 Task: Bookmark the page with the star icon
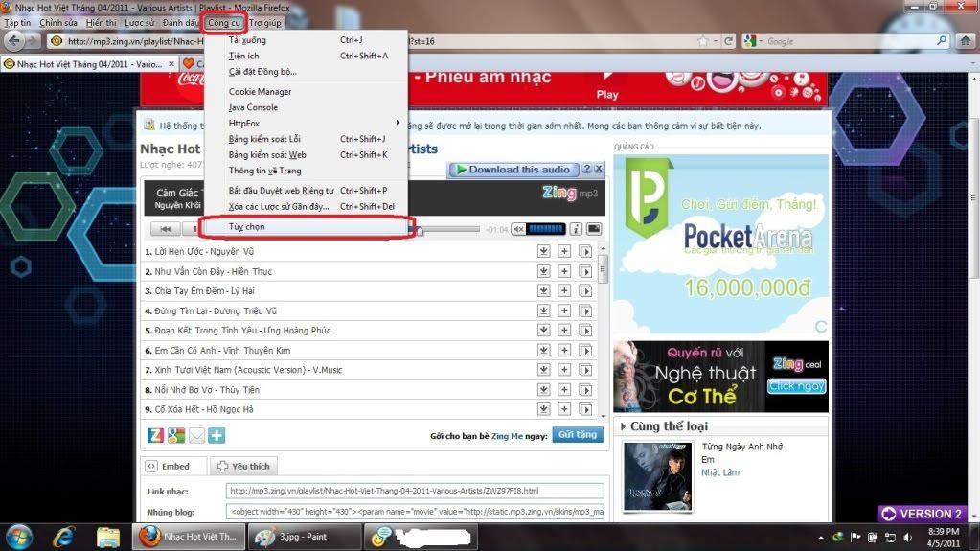(x=703, y=41)
